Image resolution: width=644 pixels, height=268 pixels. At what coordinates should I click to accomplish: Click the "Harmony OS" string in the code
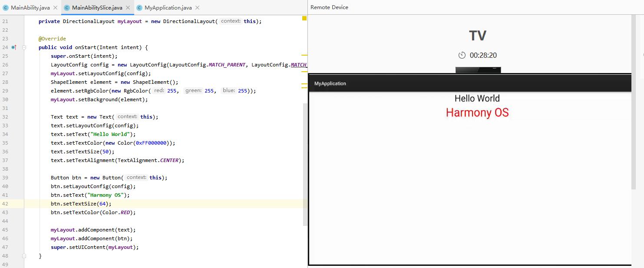coord(105,195)
